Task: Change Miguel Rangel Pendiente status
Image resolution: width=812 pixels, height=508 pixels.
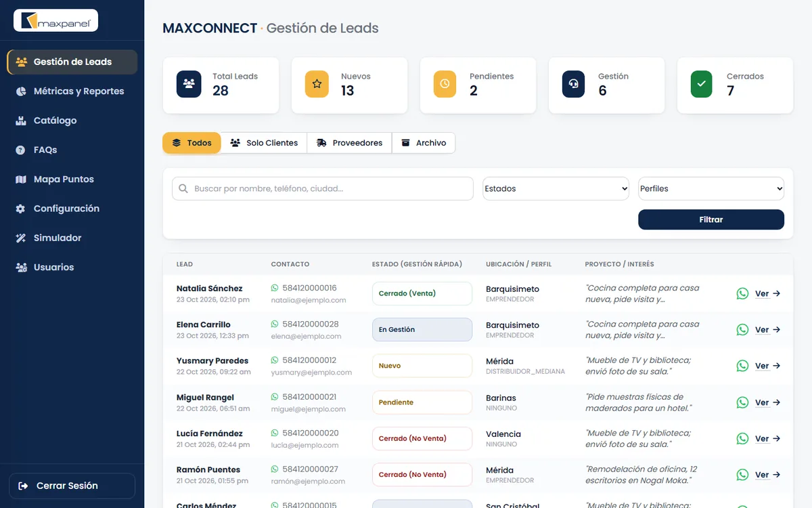Action: [422, 402]
